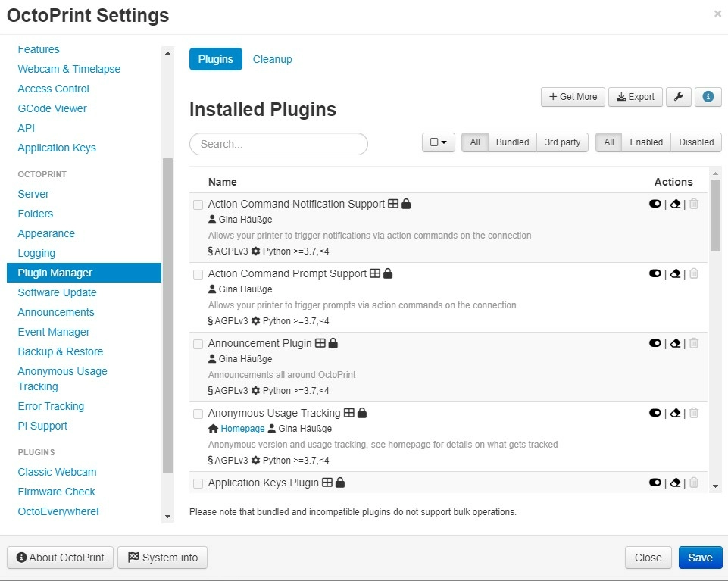Toggle Action Command Notification Support plugin off

click(x=655, y=205)
